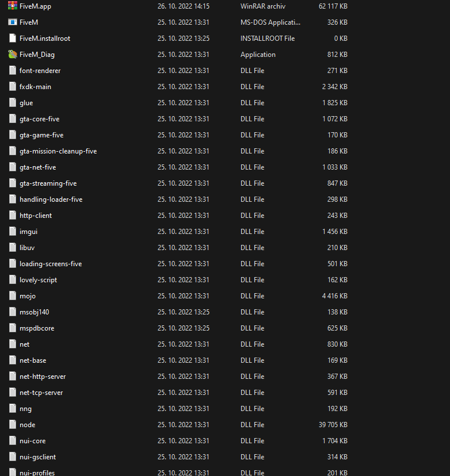The width and height of the screenshot is (450, 476).
Task: Select the FiveM.installroot file name
Action: tap(45, 39)
